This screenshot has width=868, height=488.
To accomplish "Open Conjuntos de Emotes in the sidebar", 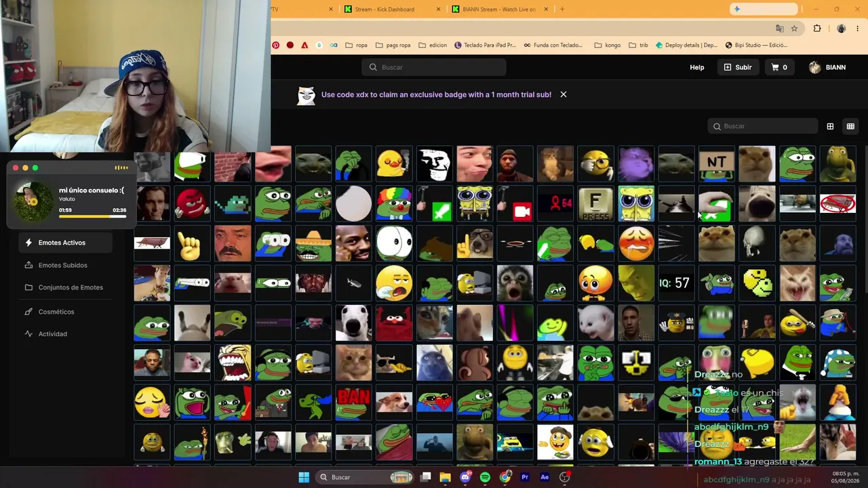I will click(64, 287).
